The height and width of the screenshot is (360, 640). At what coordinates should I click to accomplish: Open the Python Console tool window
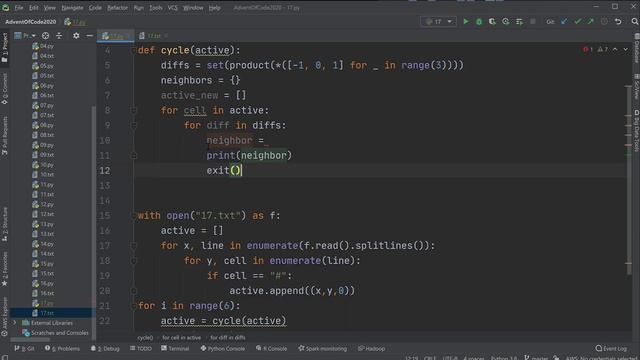[222, 348]
